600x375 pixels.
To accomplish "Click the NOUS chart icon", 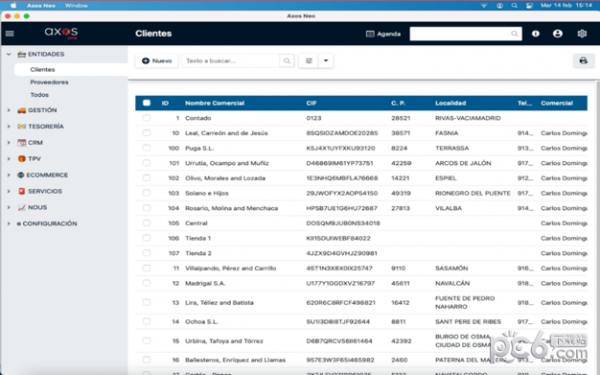I will pos(21,207).
